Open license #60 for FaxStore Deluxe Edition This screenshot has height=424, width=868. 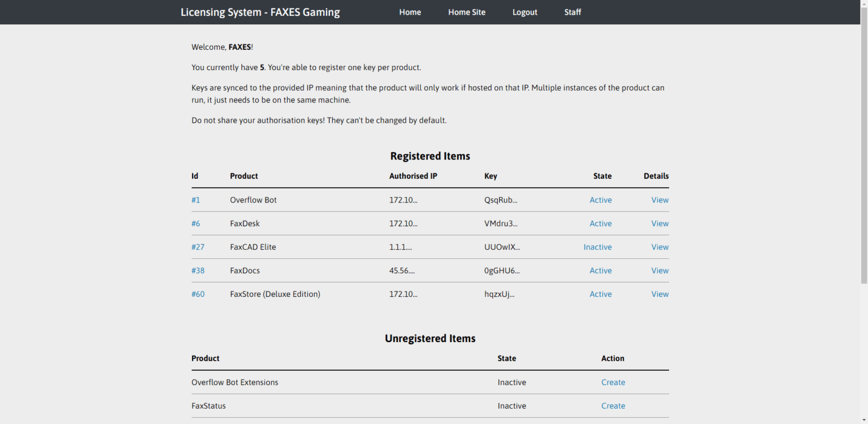tap(198, 294)
